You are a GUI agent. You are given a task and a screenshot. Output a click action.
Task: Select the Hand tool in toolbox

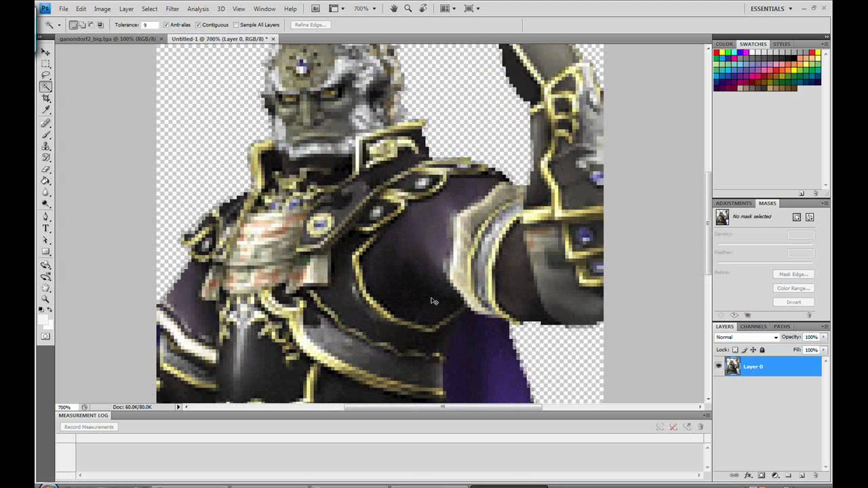(45, 288)
